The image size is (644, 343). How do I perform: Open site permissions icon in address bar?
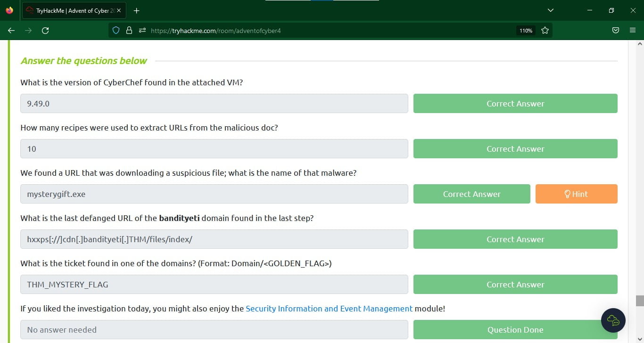142,30
